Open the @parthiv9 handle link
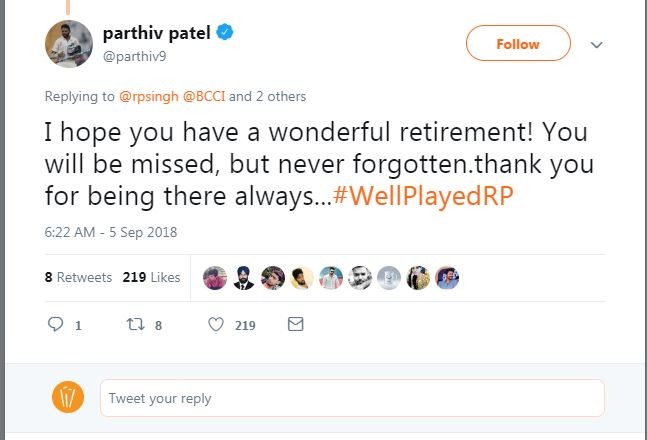This screenshot has width=647, height=440. [x=135, y=56]
